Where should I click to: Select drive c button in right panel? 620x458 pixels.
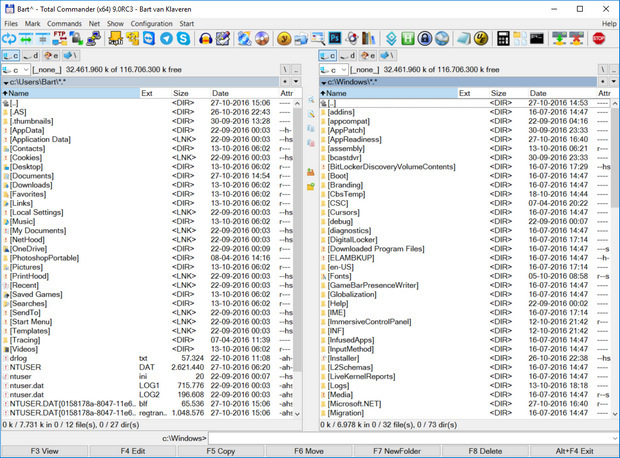pyautogui.click(x=328, y=56)
